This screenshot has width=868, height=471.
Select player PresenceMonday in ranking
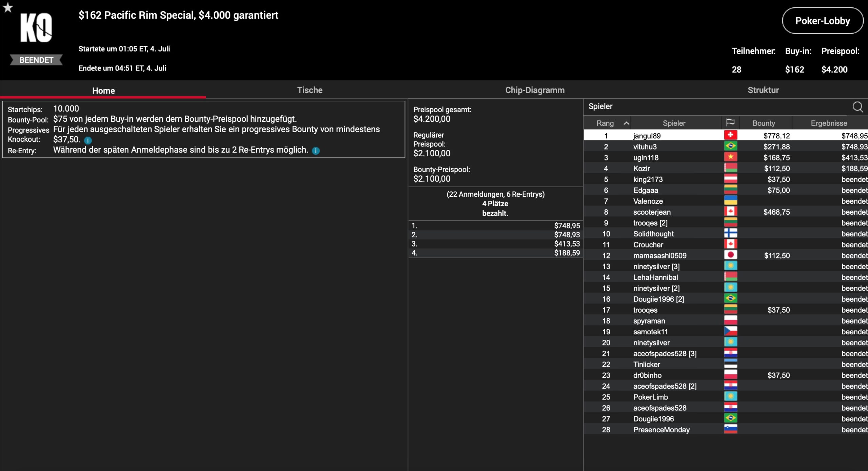pyautogui.click(x=661, y=430)
